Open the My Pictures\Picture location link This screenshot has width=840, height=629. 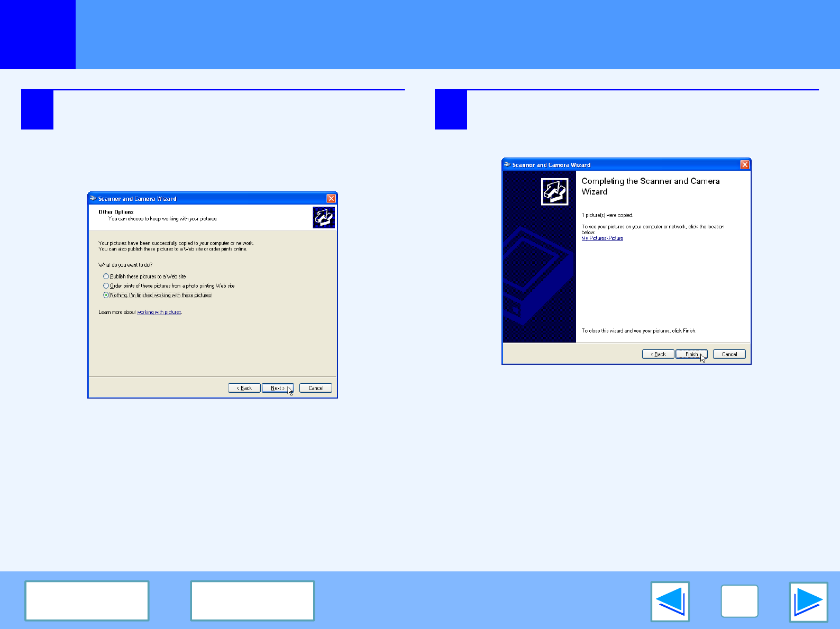(x=602, y=238)
